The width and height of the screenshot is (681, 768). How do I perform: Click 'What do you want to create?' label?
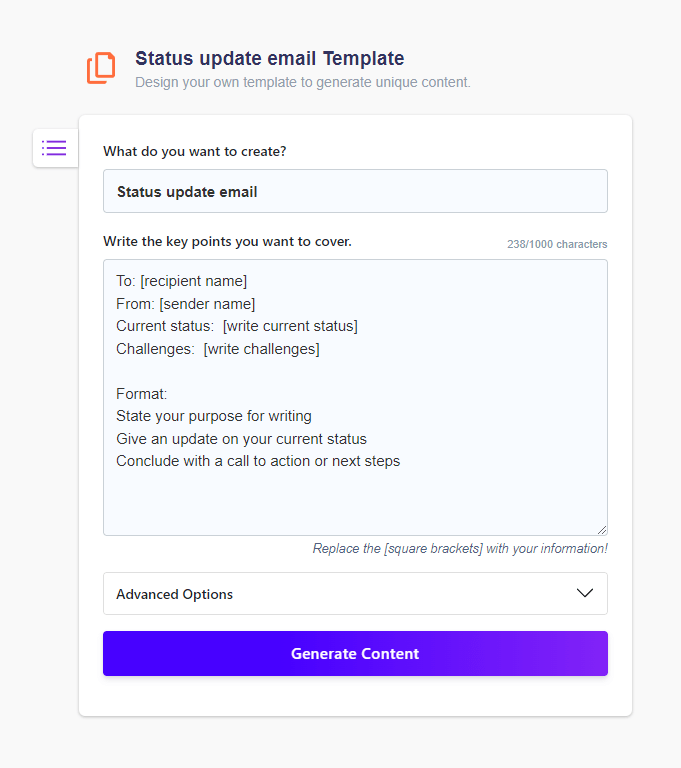pyautogui.click(x=194, y=151)
